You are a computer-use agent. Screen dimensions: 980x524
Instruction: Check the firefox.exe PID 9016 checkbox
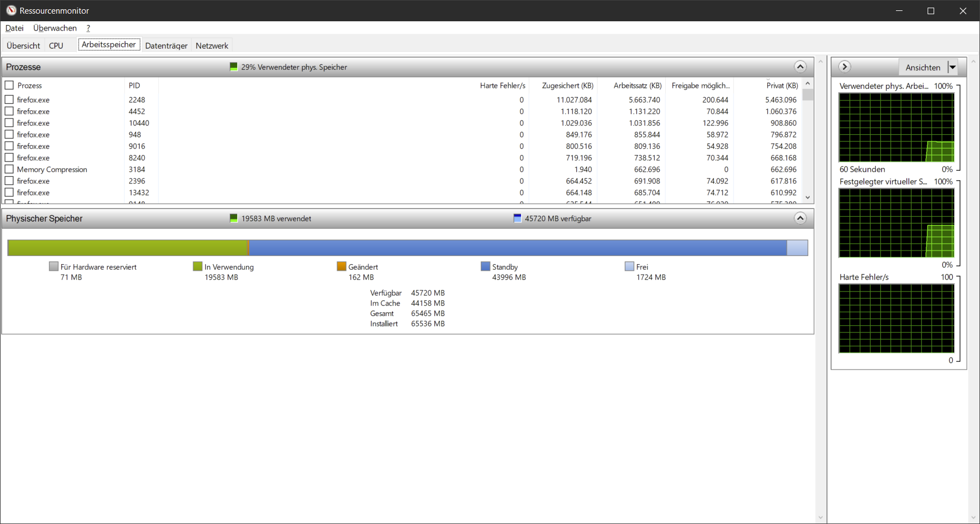(9, 146)
